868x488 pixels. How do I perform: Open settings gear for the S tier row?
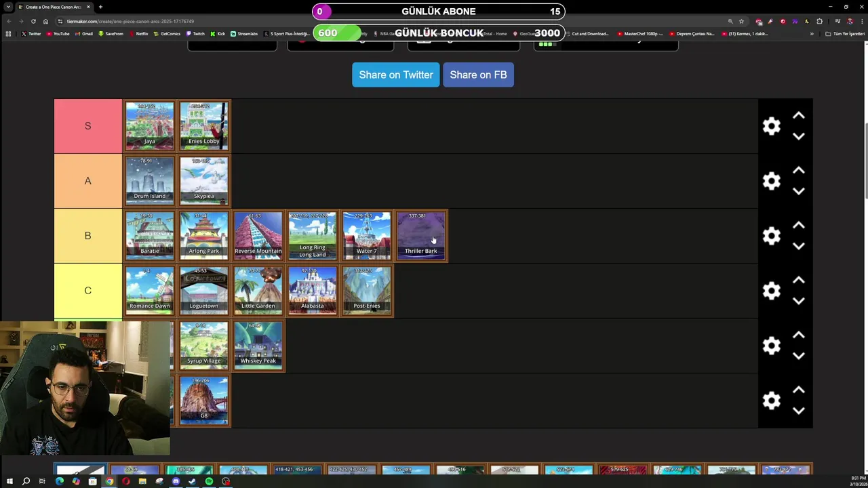coord(772,126)
